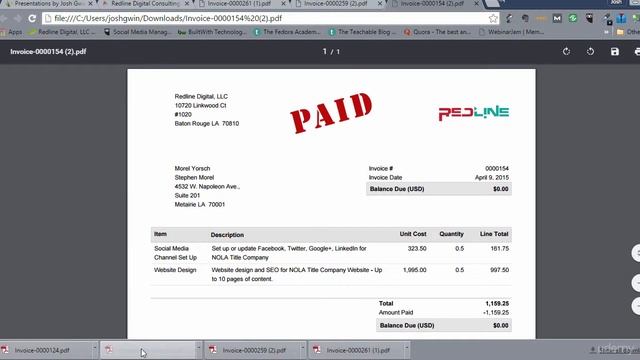Click the 'Stephen Morel' name text
The image size is (640, 360).
[x=194, y=178]
